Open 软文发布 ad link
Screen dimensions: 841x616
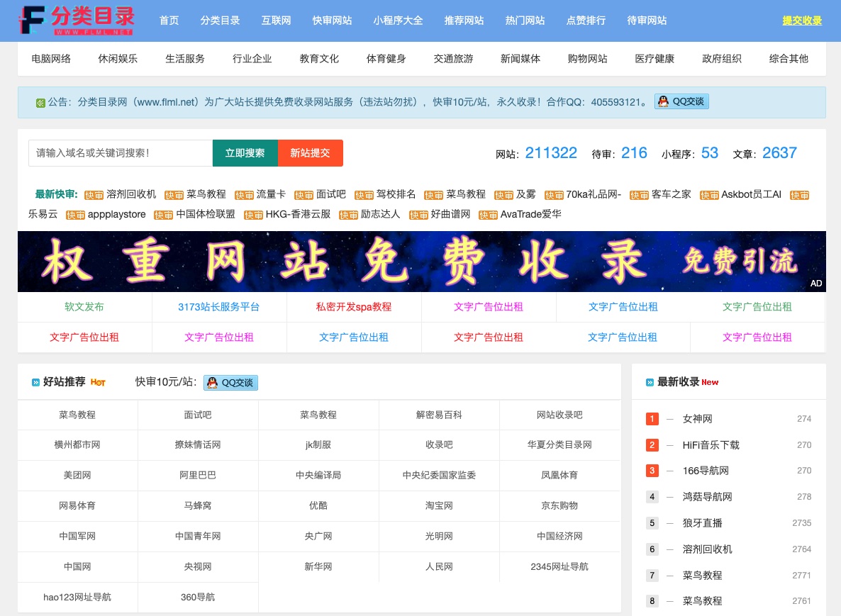84,307
